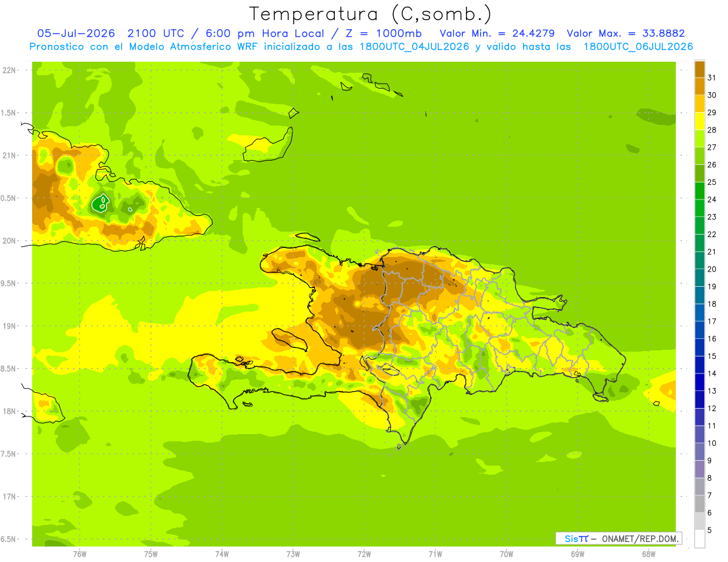Click 'Valor Max. = 33.8882' text
728x562 pixels.
click(625, 33)
